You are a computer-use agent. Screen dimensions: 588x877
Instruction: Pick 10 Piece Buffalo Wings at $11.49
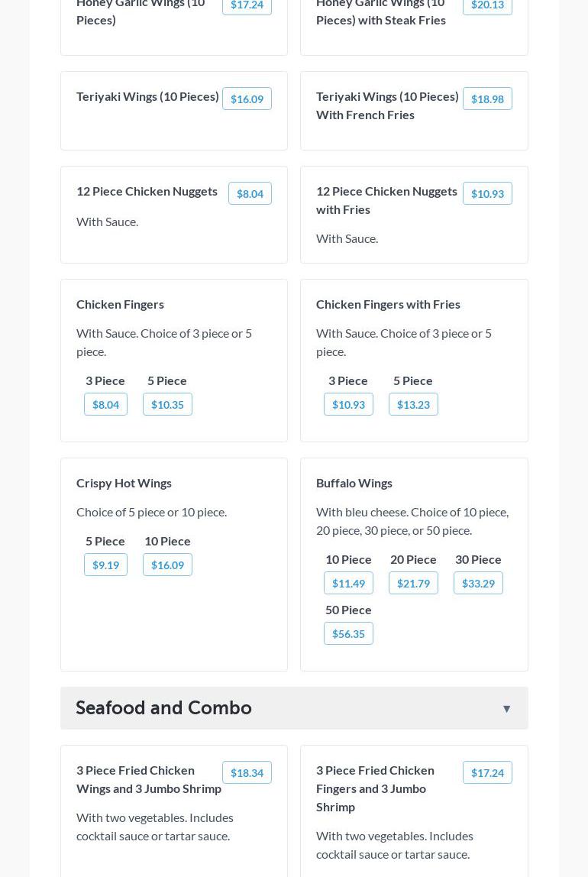pos(348,583)
